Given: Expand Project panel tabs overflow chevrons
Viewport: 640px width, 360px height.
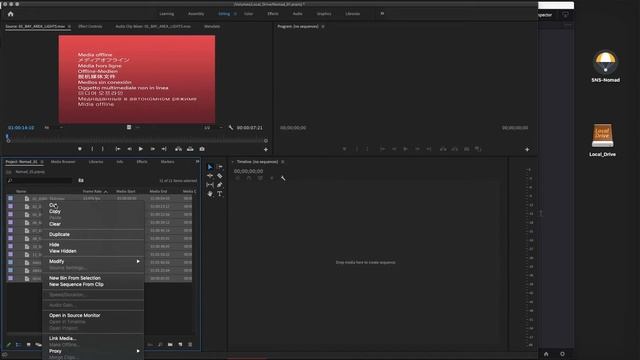Looking at the screenshot, I should point(198,162).
